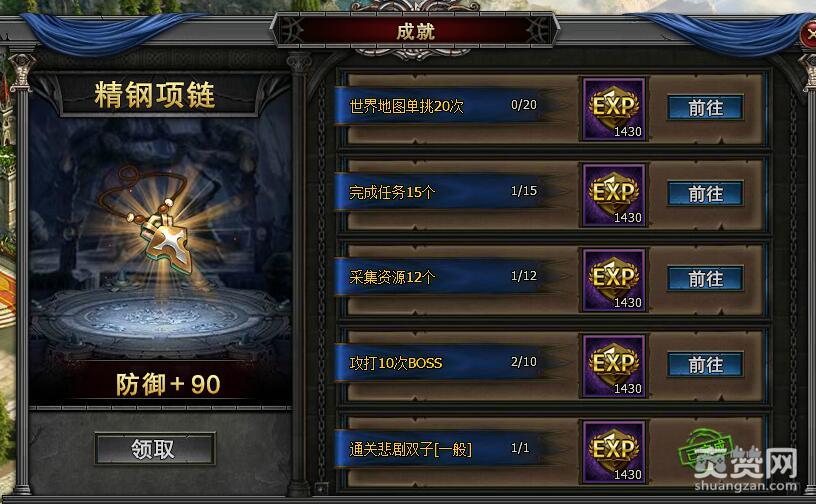Select the 攻打10次BOSS achievement row
The image size is (816, 504).
[x=553, y=366]
